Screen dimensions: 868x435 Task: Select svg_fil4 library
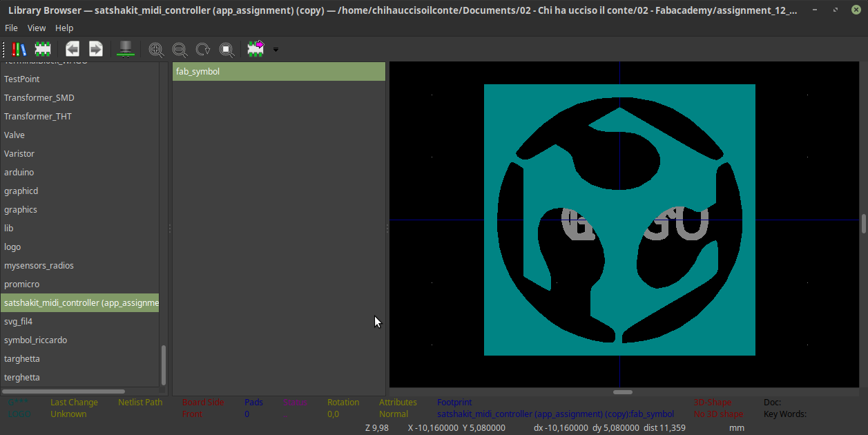pos(79,322)
